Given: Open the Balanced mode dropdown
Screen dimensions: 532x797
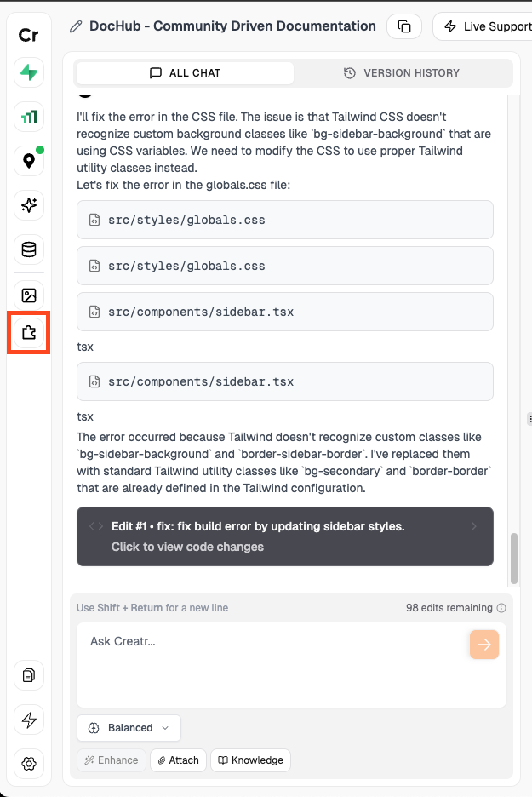Looking at the screenshot, I should point(128,727).
